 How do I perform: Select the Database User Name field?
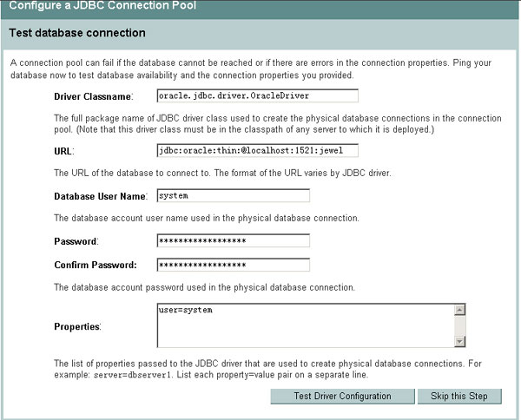click(234, 195)
